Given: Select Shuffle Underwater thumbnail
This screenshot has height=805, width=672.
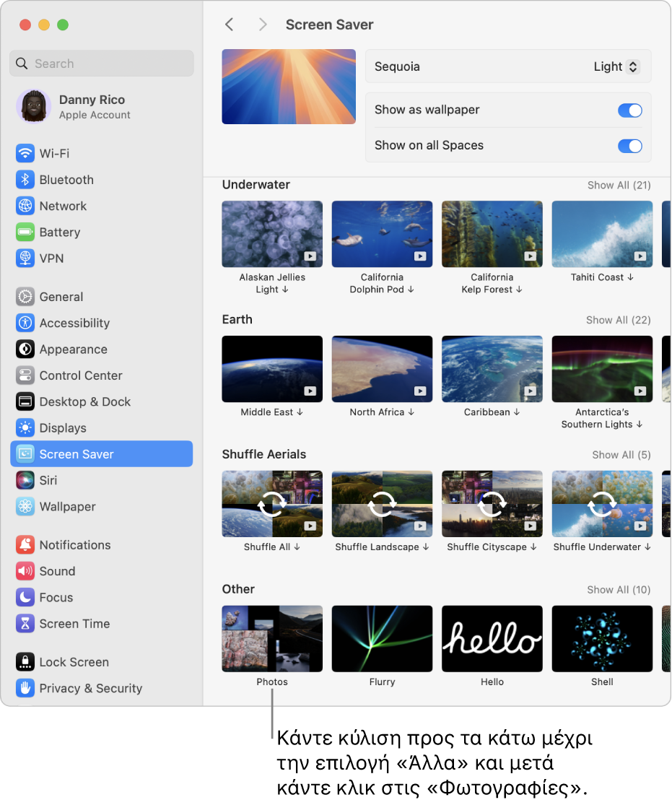Looking at the screenshot, I should tap(602, 504).
